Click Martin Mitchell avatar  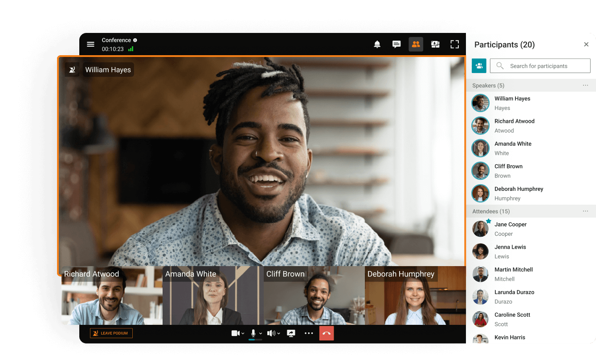tap(481, 274)
